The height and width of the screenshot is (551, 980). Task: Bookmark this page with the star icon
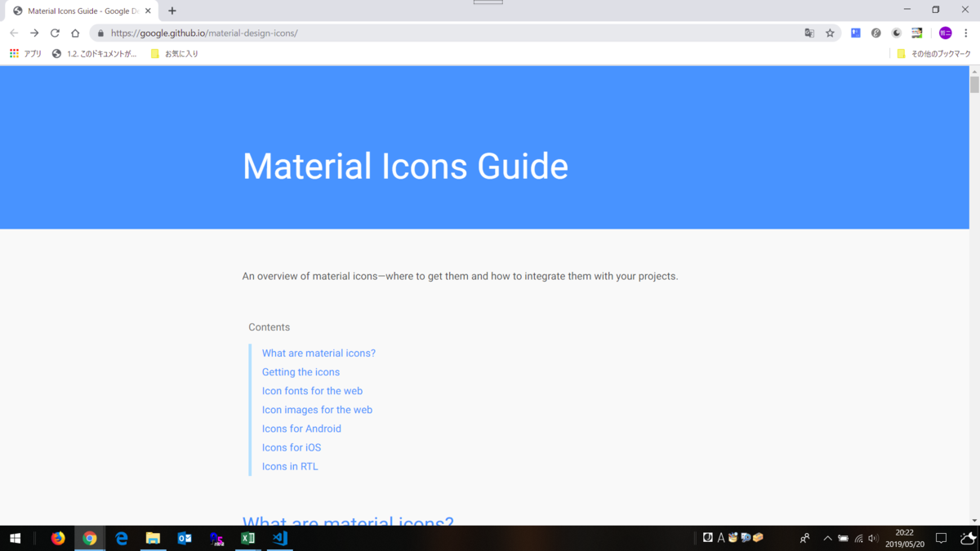[830, 33]
